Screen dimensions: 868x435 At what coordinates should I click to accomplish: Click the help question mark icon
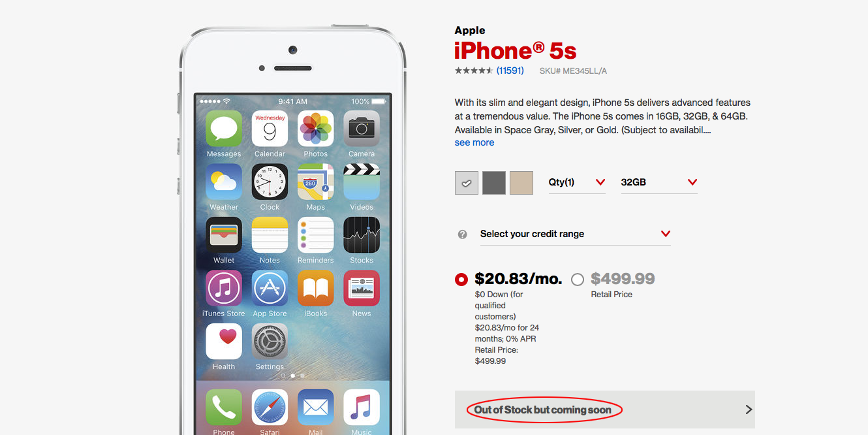click(463, 234)
